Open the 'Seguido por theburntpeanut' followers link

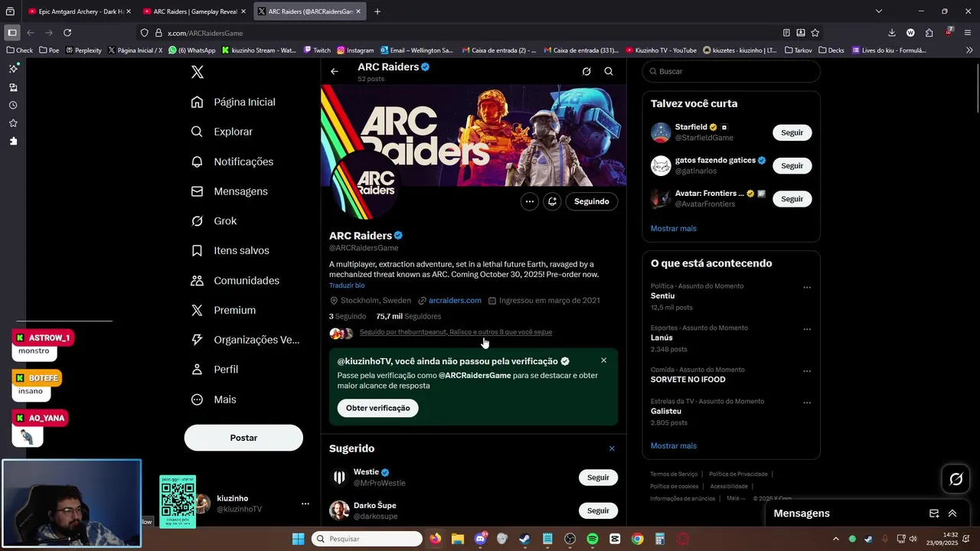[x=456, y=332]
